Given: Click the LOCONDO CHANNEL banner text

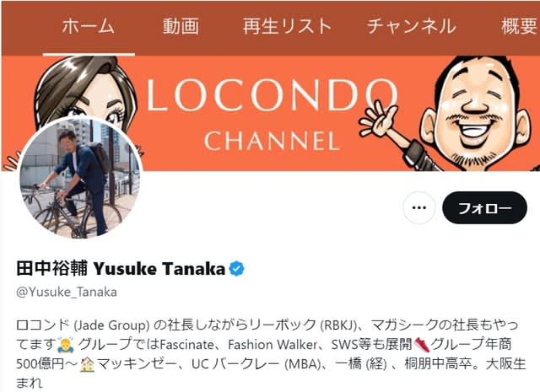Looking at the screenshot, I should (272, 115).
